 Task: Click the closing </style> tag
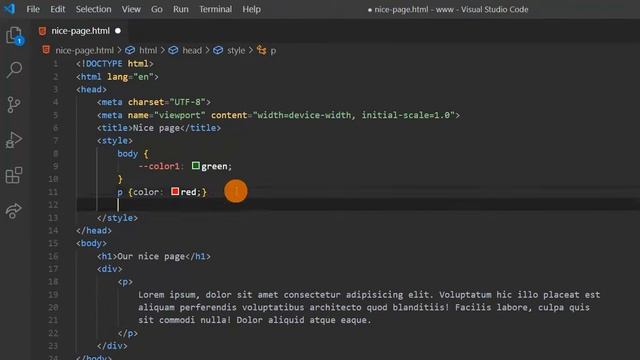point(117,218)
